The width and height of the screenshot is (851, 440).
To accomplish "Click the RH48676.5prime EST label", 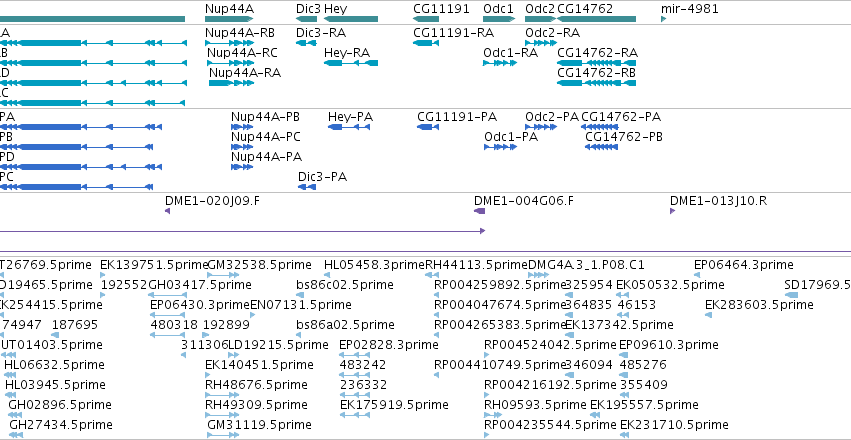I will point(256,385).
